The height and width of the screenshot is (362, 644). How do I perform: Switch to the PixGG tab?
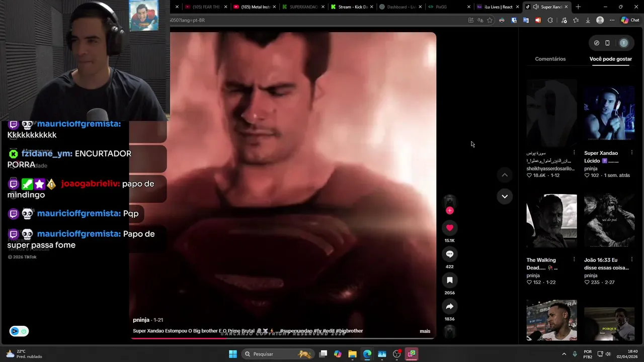coord(449,7)
